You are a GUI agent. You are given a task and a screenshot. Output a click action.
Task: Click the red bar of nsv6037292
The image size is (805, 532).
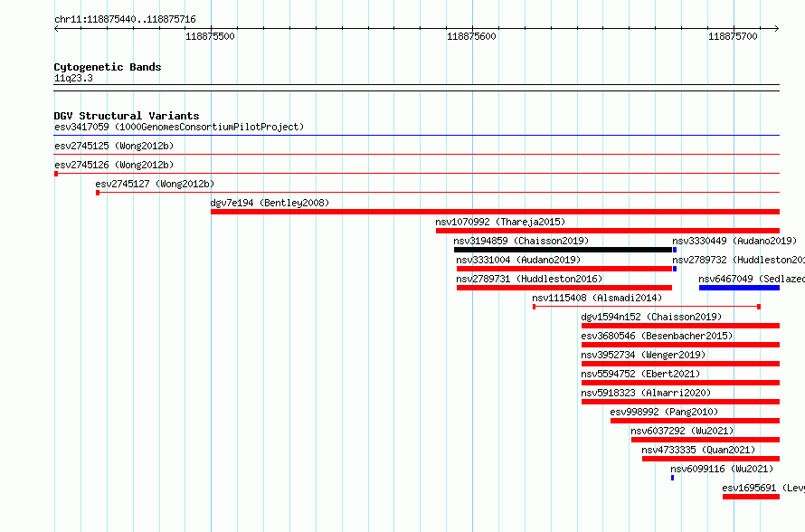pos(706,440)
